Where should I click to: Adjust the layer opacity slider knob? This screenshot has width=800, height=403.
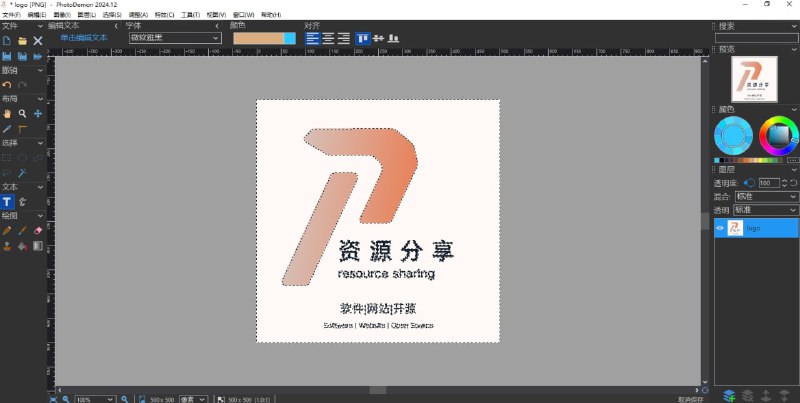pyautogui.click(x=750, y=183)
